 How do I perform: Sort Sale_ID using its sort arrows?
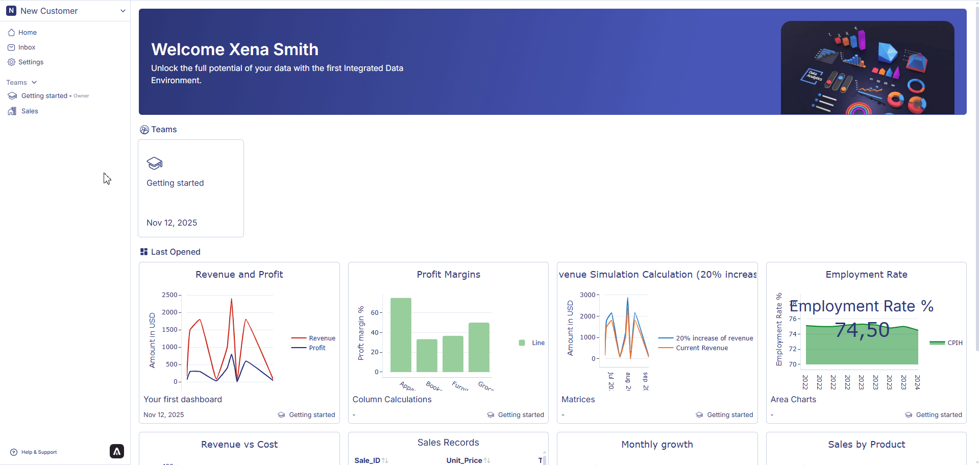tap(385, 460)
